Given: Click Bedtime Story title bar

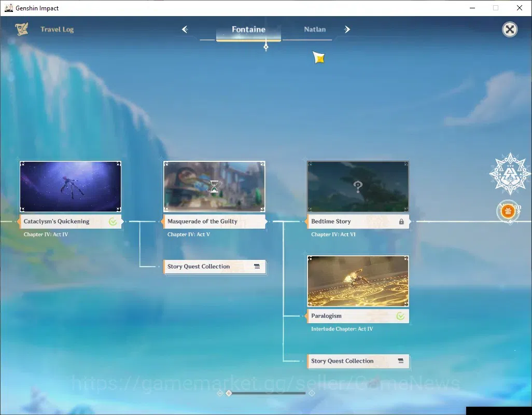Looking at the screenshot, I should pyautogui.click(x=358, y=222).
